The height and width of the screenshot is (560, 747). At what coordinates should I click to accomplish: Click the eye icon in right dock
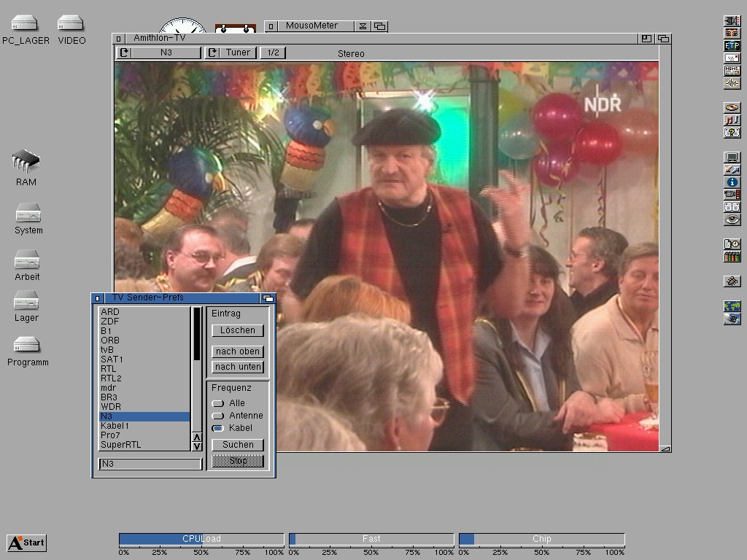pos(732,219)
